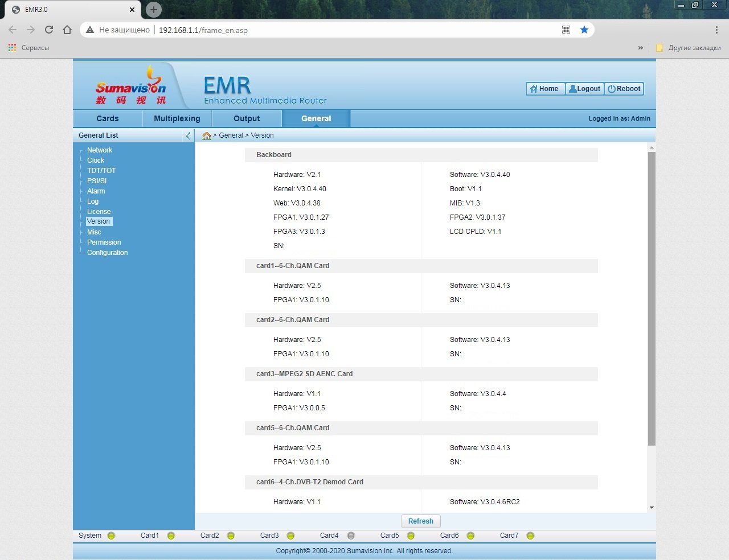This screenshot has width=729, height=560.
Task: Open the Другие закладки folder
Action: 689,48
